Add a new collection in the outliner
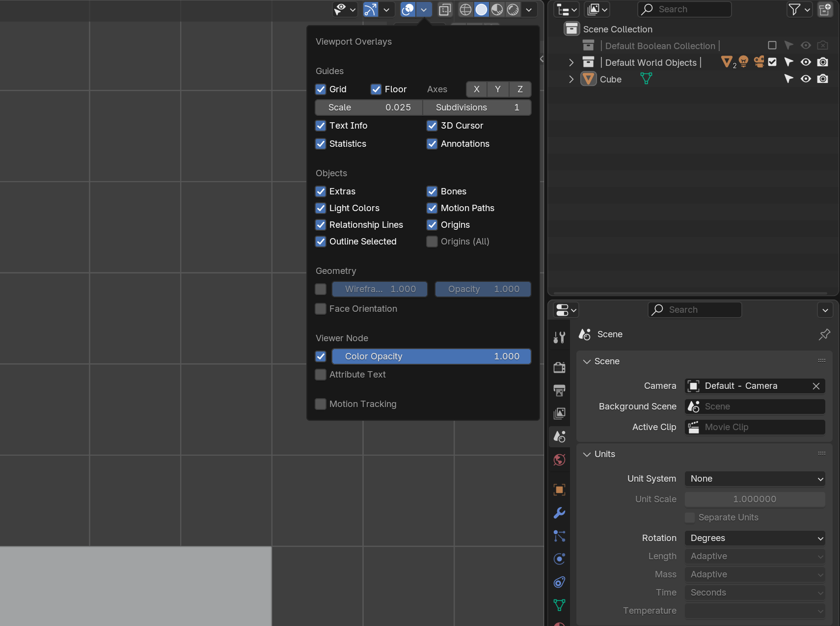The image size is (840, 626). [x=825, y=9]
